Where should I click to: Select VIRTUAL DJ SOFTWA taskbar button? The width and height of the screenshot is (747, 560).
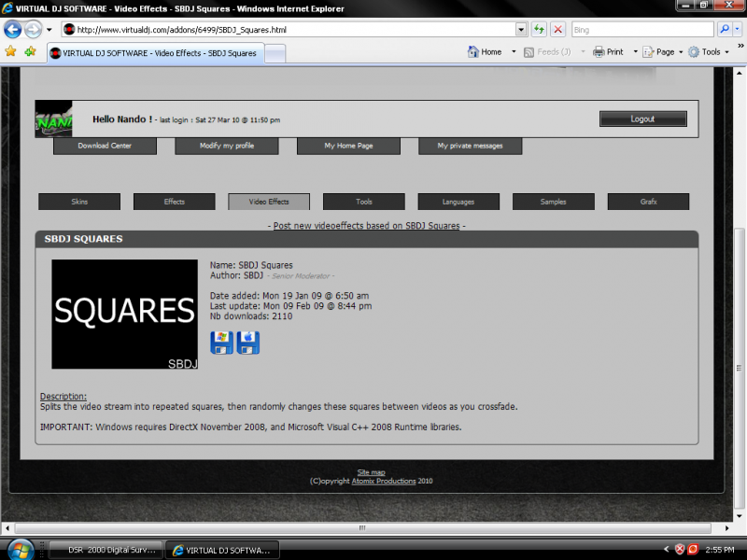click(x=222, y=550)
